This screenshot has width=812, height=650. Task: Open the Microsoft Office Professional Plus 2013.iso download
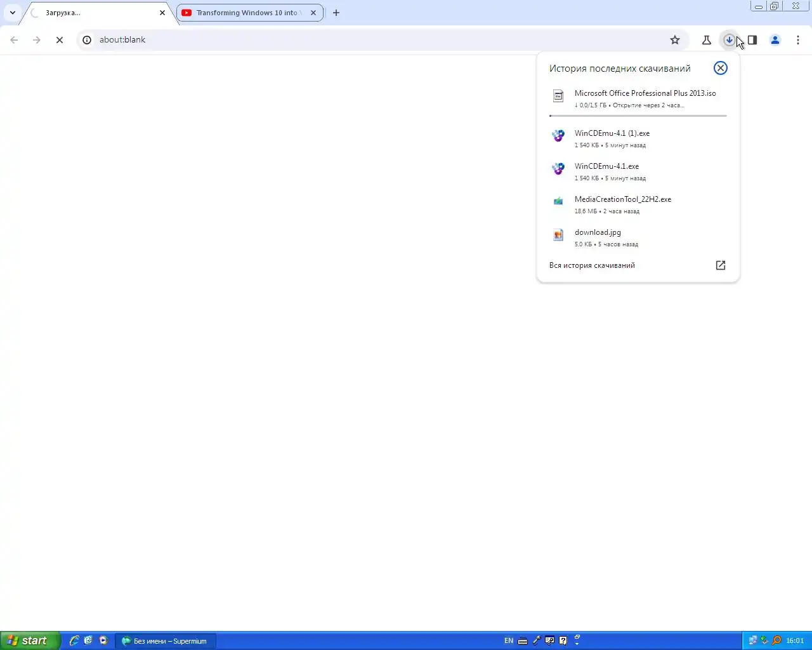point(638,98)
